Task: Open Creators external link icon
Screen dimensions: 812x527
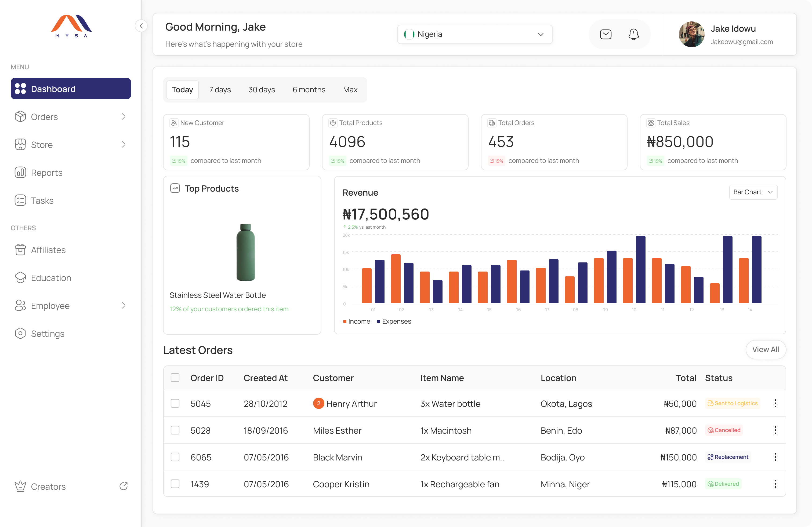Action: (x=124, y=486)
